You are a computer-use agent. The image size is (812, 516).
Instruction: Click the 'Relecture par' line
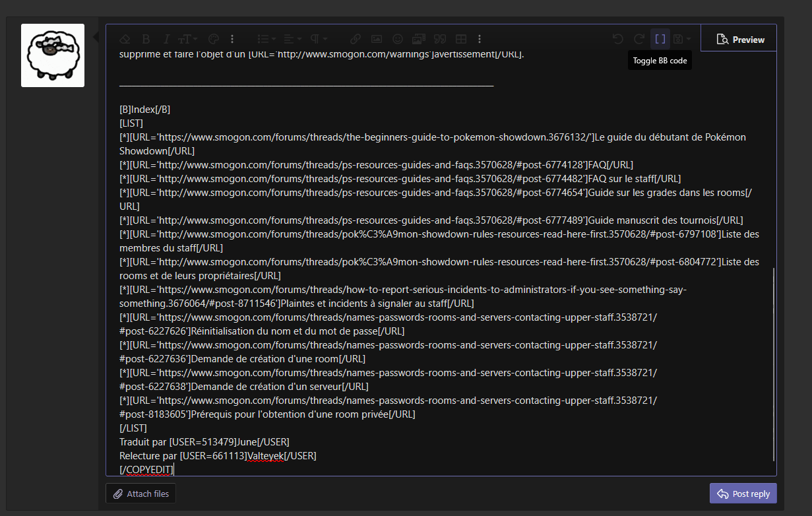pyautogui.click(x=218, y=455)
